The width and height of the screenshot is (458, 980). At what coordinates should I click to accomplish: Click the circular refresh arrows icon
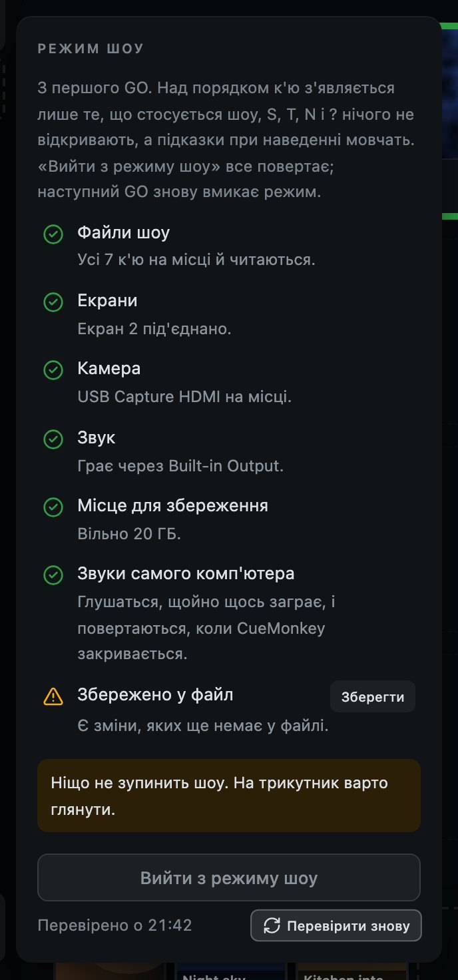click(x=272, y=925)
